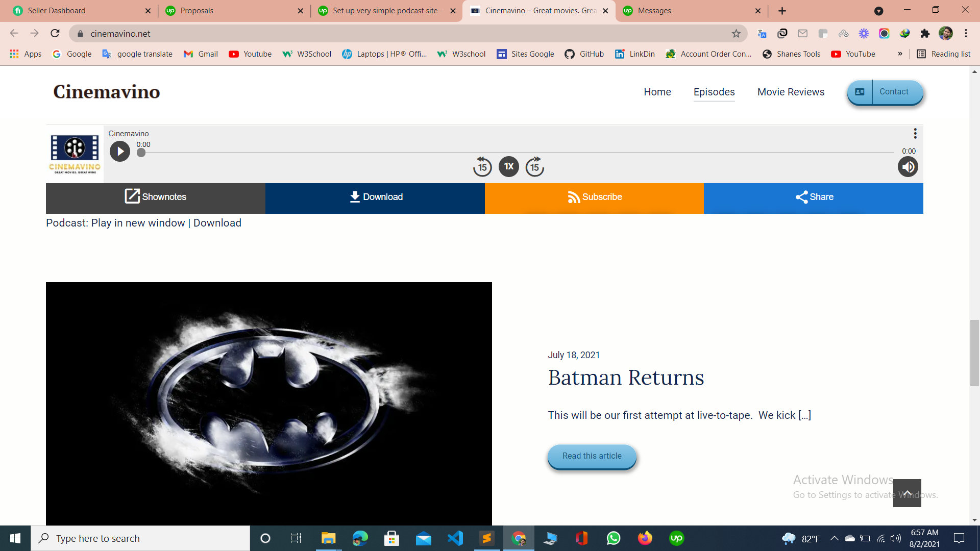
Task: Open Sublime Text from taskbar
Action: [487, 538]
